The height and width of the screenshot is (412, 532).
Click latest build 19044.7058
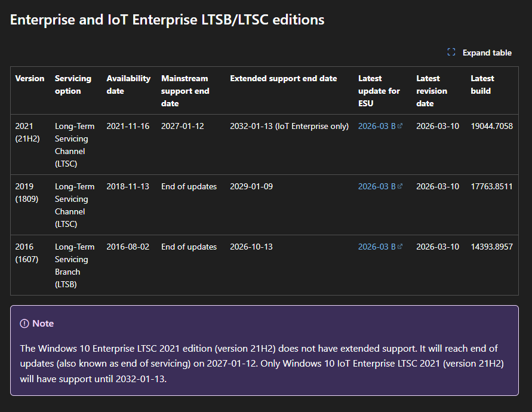(x=491, y=126)
